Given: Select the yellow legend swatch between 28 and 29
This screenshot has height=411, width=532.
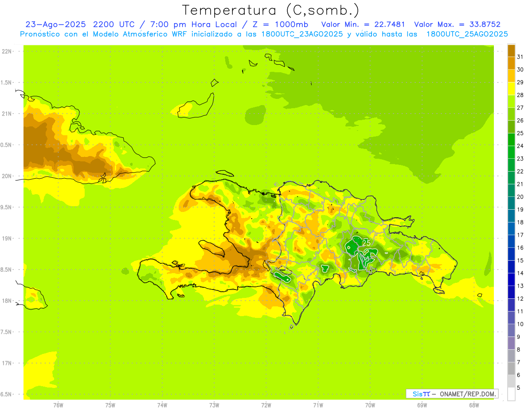Looking at the screenshot, I should pos(511,89).
